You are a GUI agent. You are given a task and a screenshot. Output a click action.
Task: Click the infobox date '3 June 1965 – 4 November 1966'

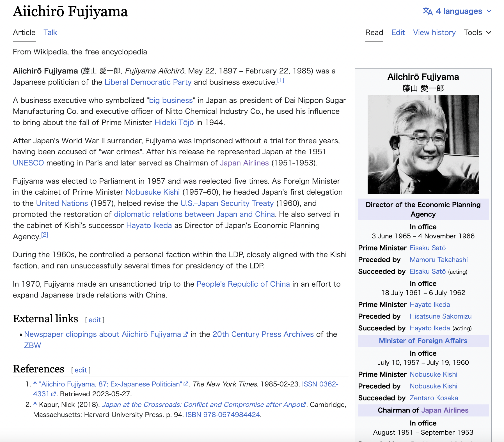click(423, 236)
